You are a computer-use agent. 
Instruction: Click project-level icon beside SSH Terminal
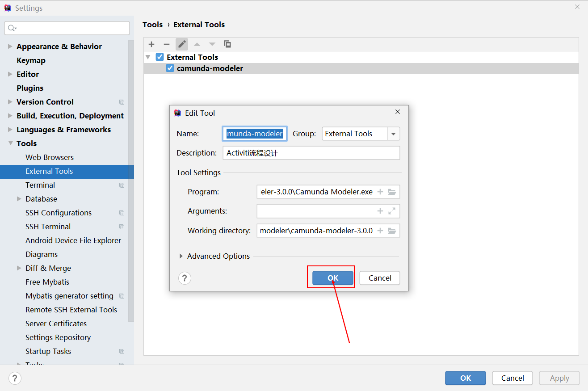click(122, 227)
